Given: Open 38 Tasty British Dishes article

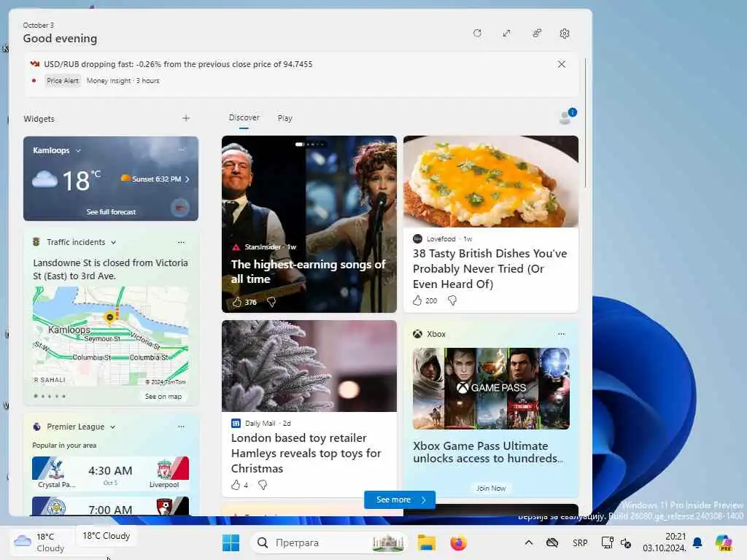Looking at the screenshot, I should pyautogui.click(x=489, y=268).
